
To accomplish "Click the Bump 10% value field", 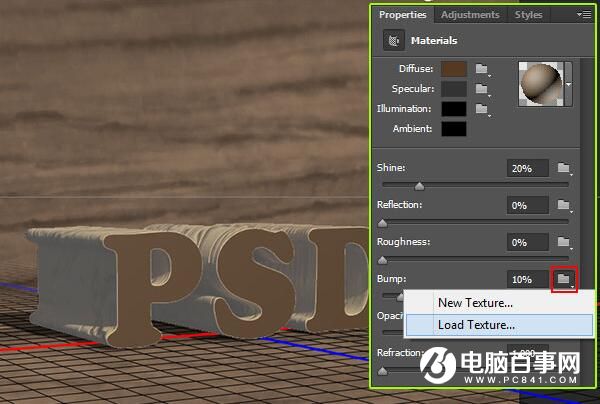I will pos(528,280).
